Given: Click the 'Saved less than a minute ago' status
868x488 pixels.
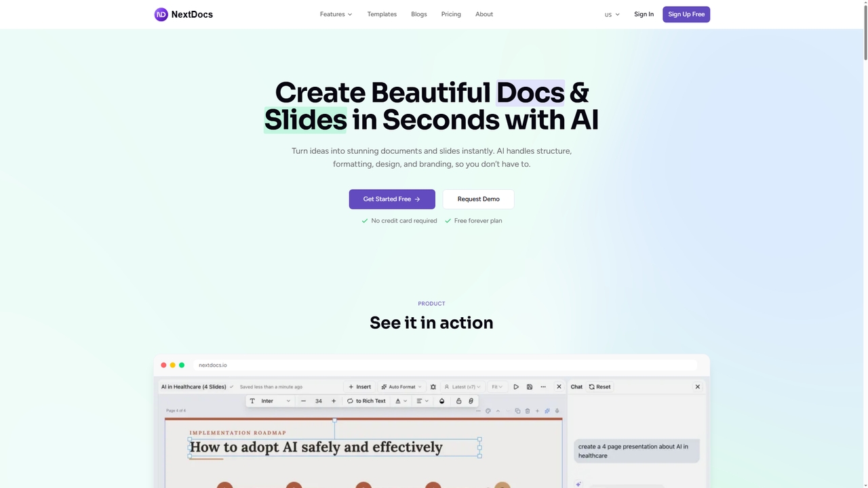Looking at the screenshot, I should [271, 387].
